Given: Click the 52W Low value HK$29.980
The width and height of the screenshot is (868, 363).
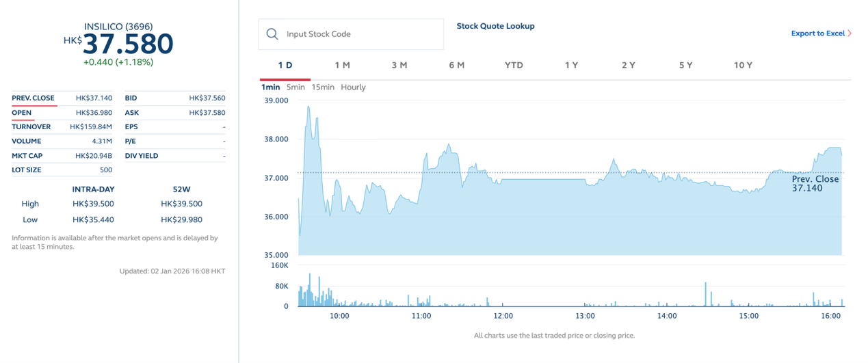Looking at the screenshot, I should coord(181,219).
